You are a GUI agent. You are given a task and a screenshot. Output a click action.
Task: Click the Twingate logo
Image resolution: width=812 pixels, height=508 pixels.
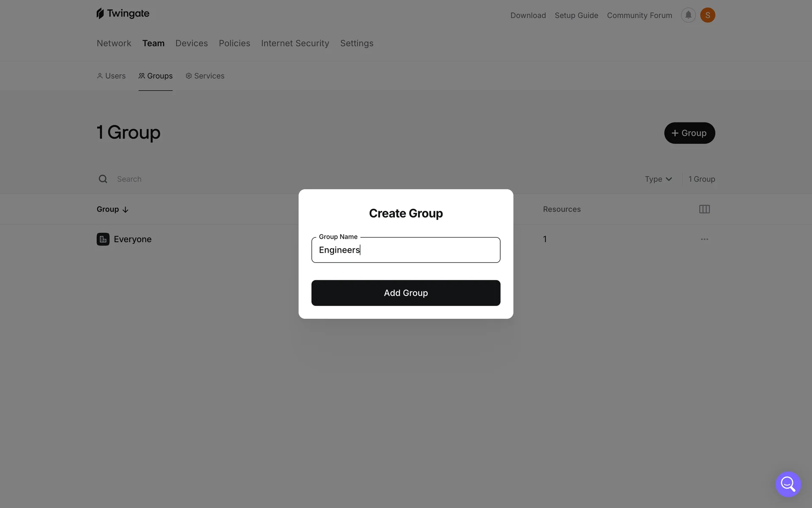tap(123, 14)
